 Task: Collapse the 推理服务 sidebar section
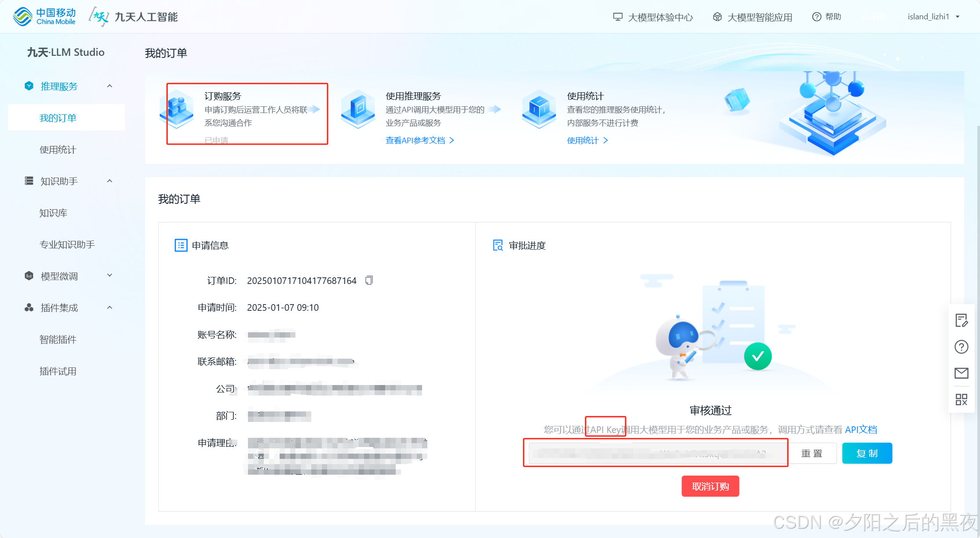point(110,86)
